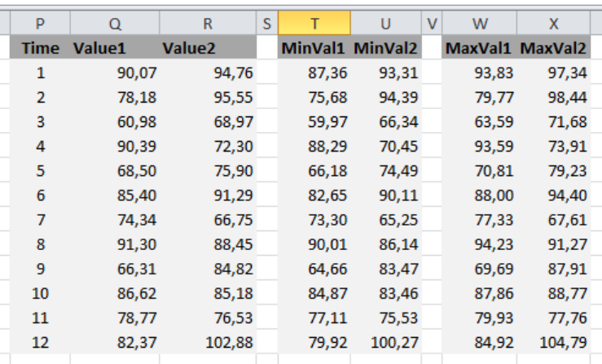The height and width of the screenshot is (364, 602).
Task: Select the MinVal2 header cell
Action: [386, 47]
